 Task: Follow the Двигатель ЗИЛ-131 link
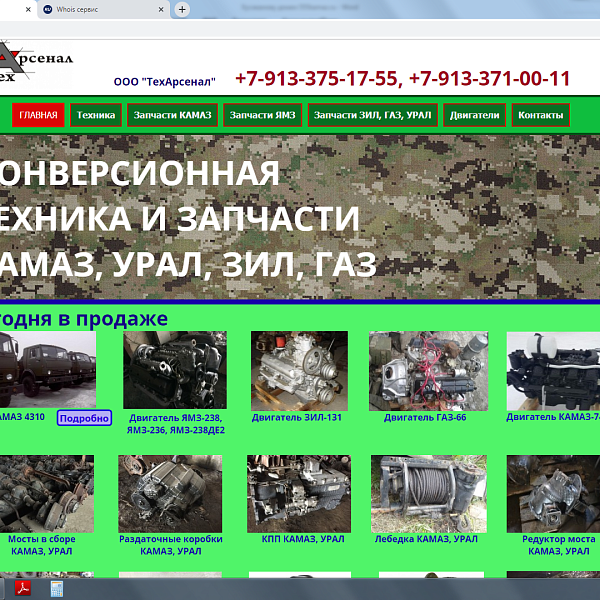[x=297, y=417]
